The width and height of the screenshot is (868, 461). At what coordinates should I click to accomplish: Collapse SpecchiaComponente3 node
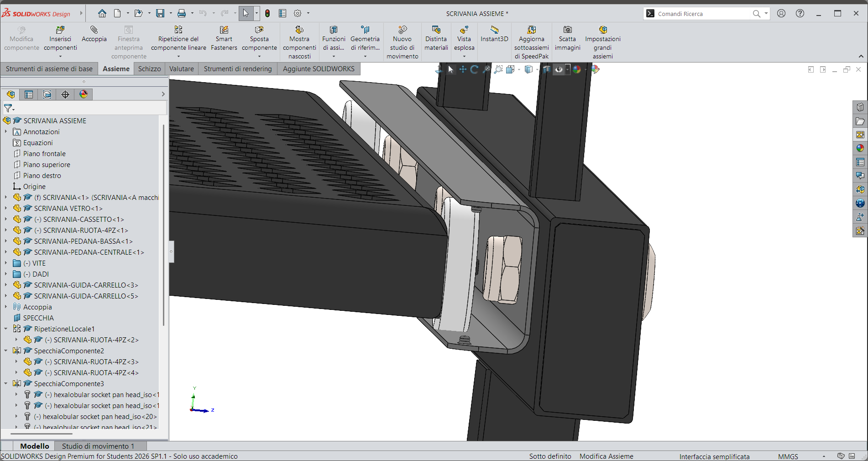(6, 383)
